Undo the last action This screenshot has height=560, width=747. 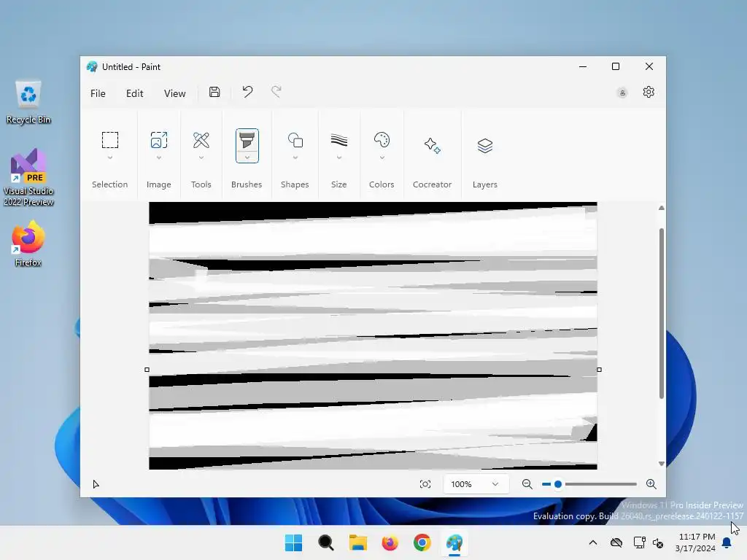point(247,91)
